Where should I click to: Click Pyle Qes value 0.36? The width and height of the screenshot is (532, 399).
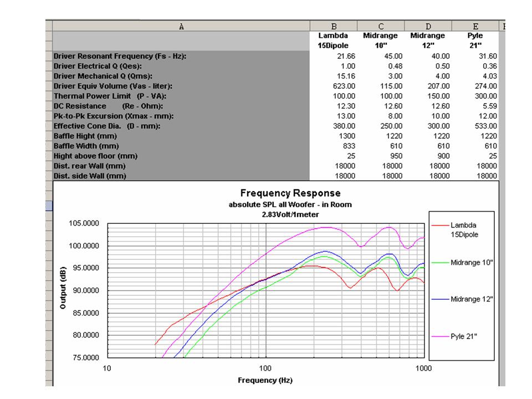(489, 66)
